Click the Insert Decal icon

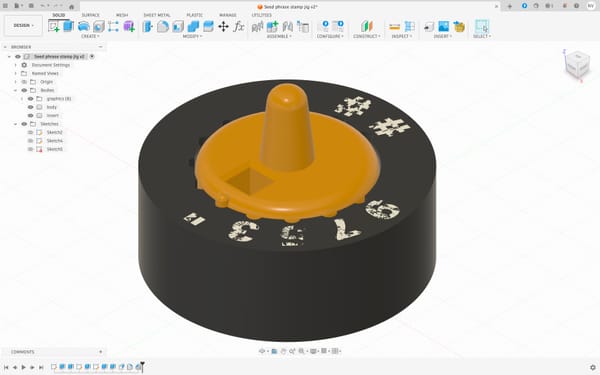pyautogui.click(x=429, y=26)
